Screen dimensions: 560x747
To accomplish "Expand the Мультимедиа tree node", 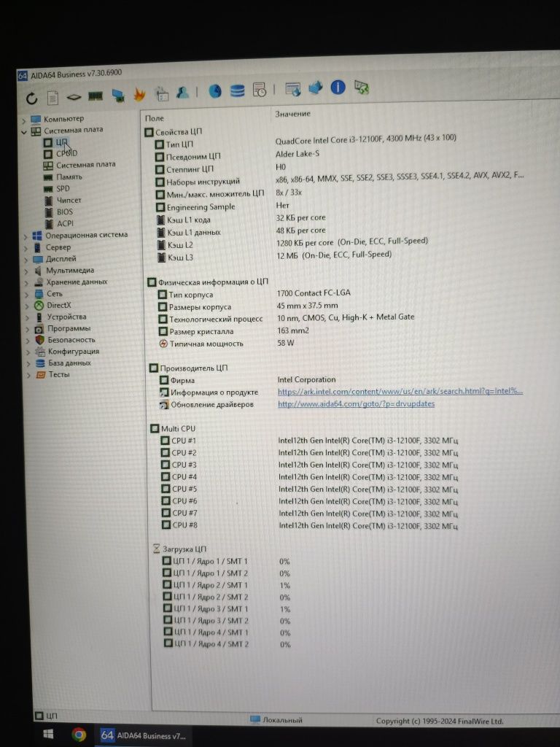I will (26, 271).
